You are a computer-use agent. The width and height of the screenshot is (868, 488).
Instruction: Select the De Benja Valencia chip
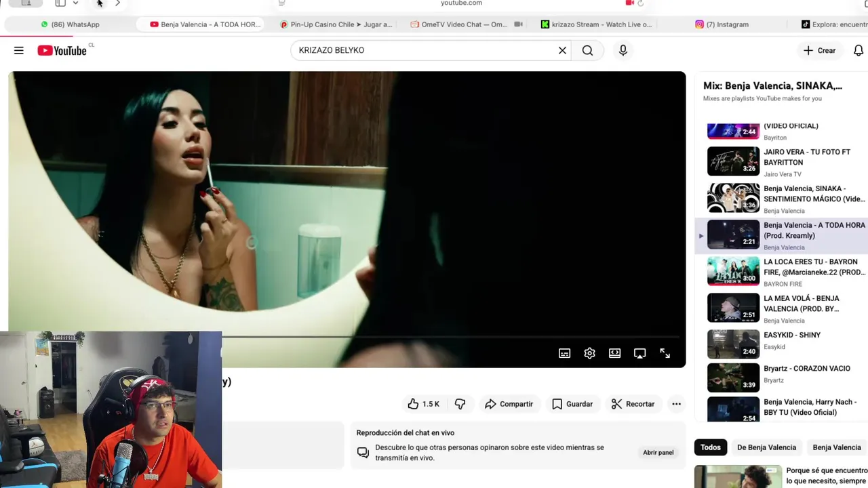pyautogui.click(x=766, y=447)
